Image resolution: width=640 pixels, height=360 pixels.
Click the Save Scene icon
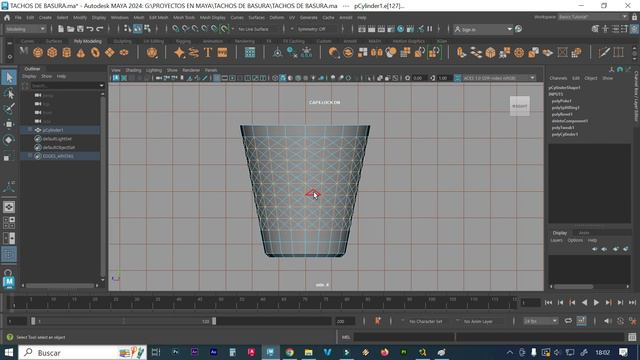coord(80,29)
